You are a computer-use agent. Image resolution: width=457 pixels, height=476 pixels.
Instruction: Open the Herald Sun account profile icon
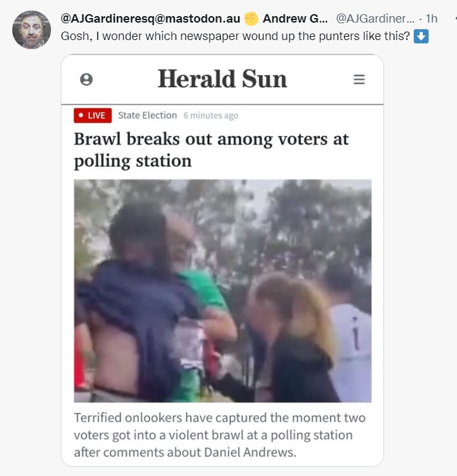pos(86,79)
